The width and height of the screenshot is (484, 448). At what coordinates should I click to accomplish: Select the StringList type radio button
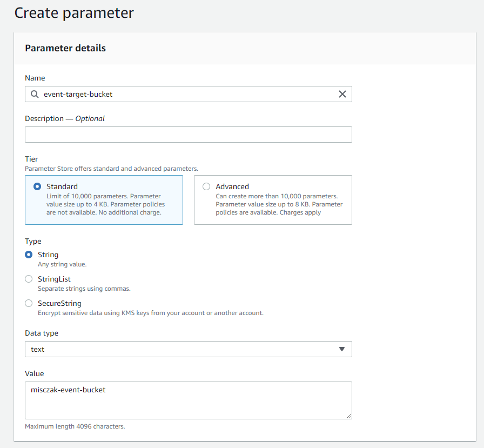click(28, 279)
